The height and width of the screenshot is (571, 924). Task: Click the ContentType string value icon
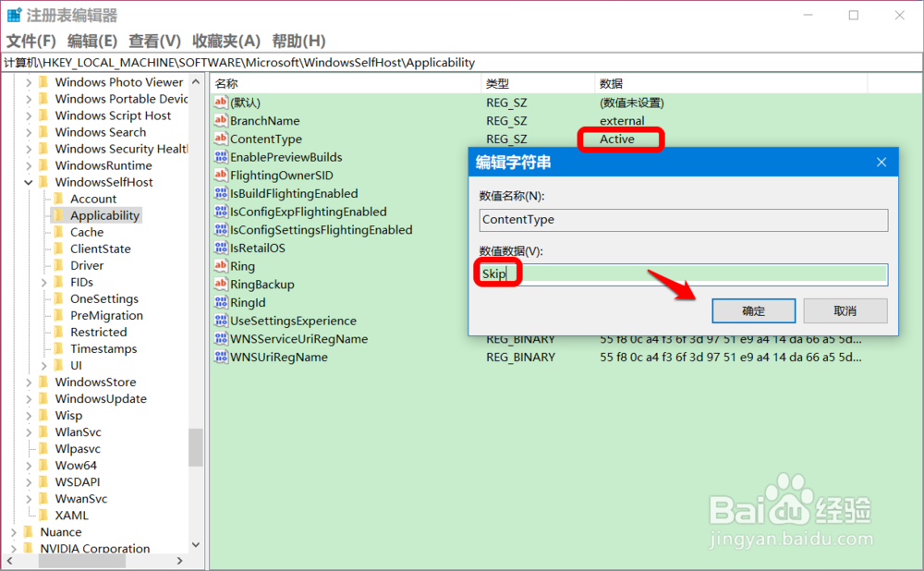click(221, 139)
